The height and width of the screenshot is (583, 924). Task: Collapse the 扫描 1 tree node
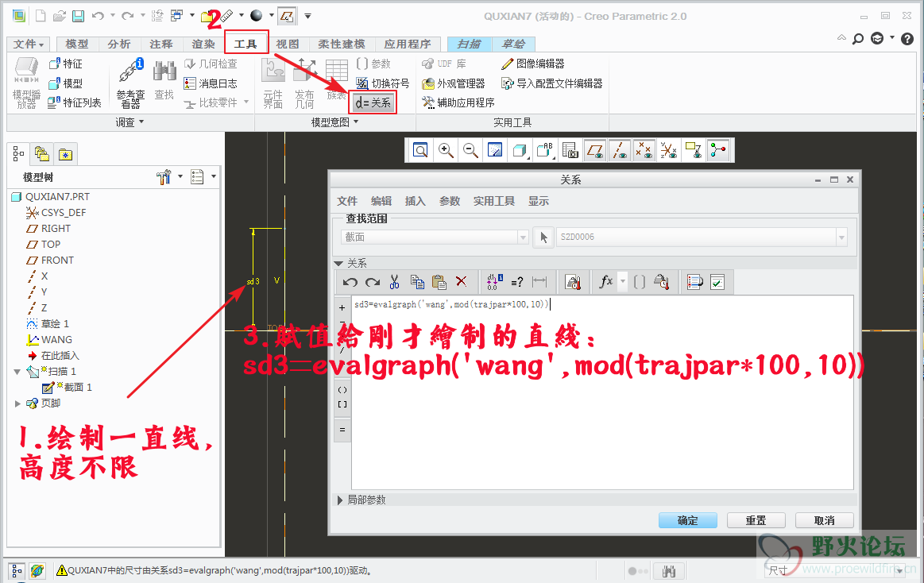tap(17, 372)
